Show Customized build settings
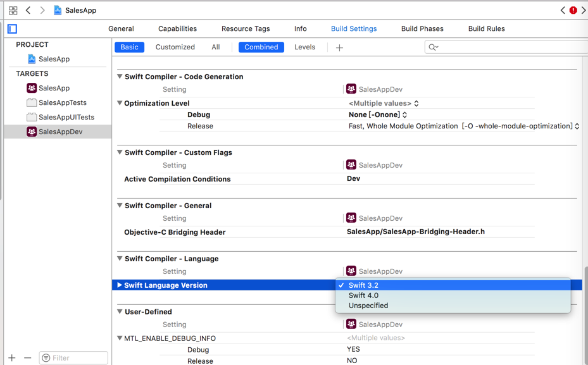 tap(175, 47)
